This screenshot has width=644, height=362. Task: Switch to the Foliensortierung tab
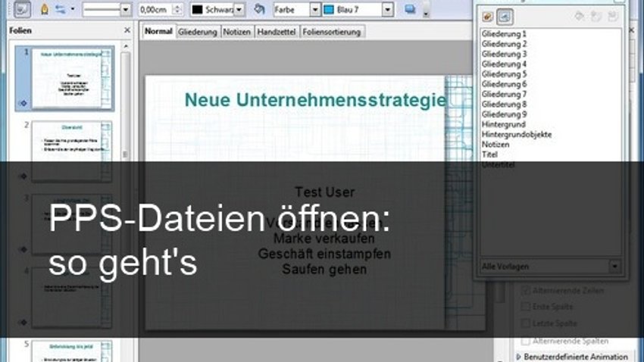pyautogui.click(x=331, y=32)
